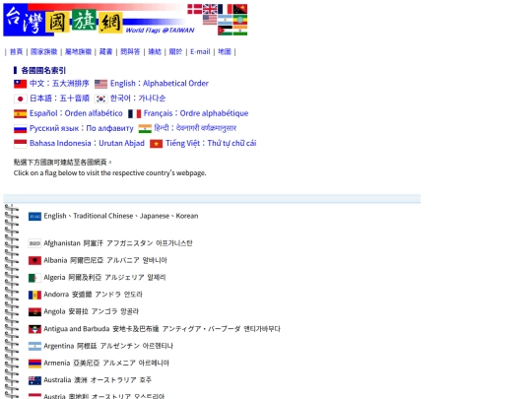Open the 屬地旗徽 menu item
The width and height of the screenshot is (532, 399).
pos(79,51)
